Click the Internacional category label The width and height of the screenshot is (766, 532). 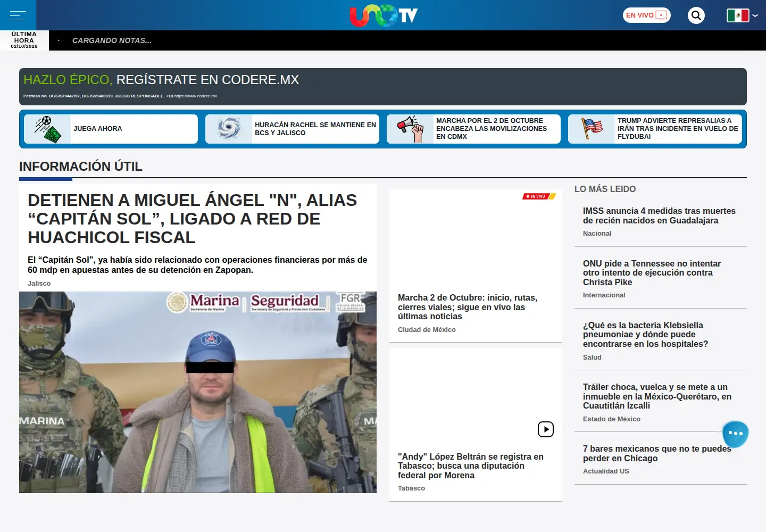[x=604, y=295]
